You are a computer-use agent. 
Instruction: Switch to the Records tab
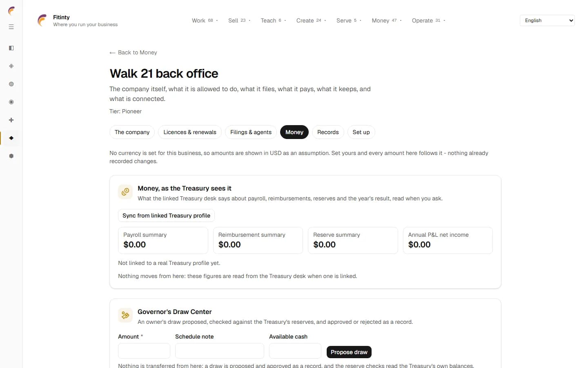[x=328, y=132]
